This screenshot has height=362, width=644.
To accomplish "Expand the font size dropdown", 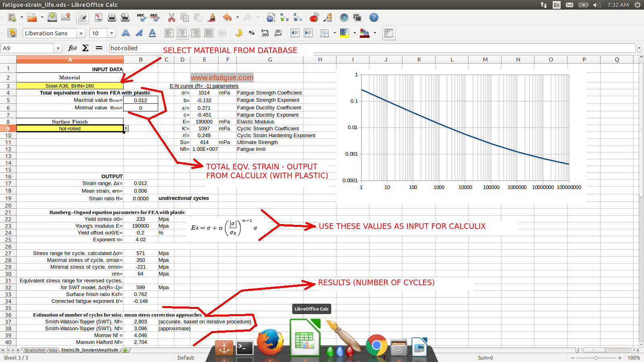I will coord(111,33).
